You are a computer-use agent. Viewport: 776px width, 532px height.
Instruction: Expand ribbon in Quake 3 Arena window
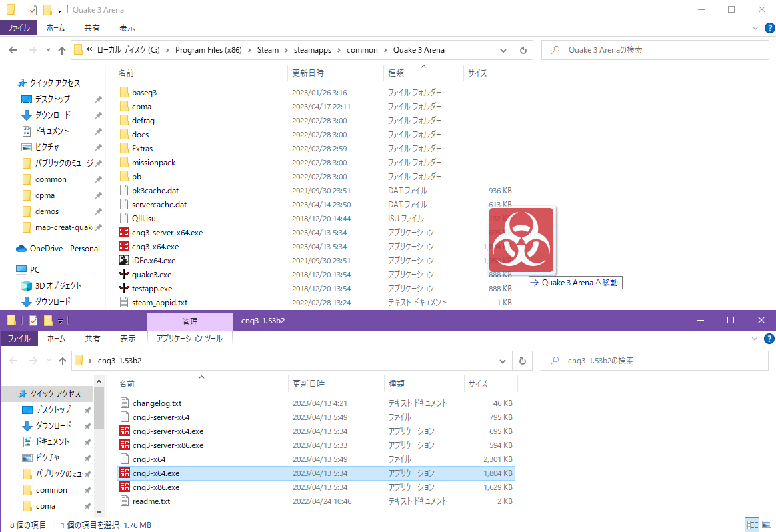point(755,28)
